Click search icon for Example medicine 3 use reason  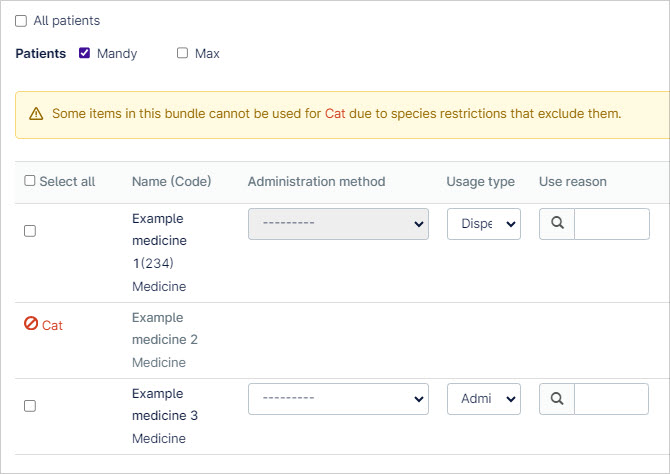pyautogui.click(x=557, y=399)
